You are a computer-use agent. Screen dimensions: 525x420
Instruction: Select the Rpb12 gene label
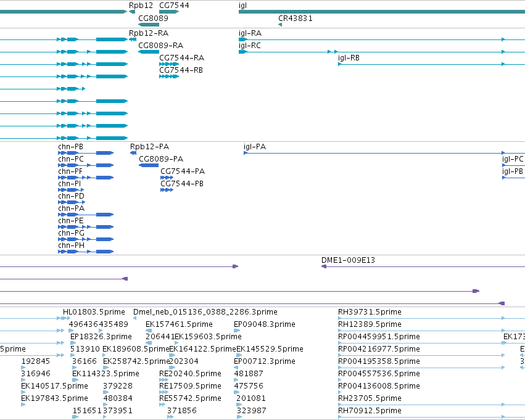(x=141, y=6)
